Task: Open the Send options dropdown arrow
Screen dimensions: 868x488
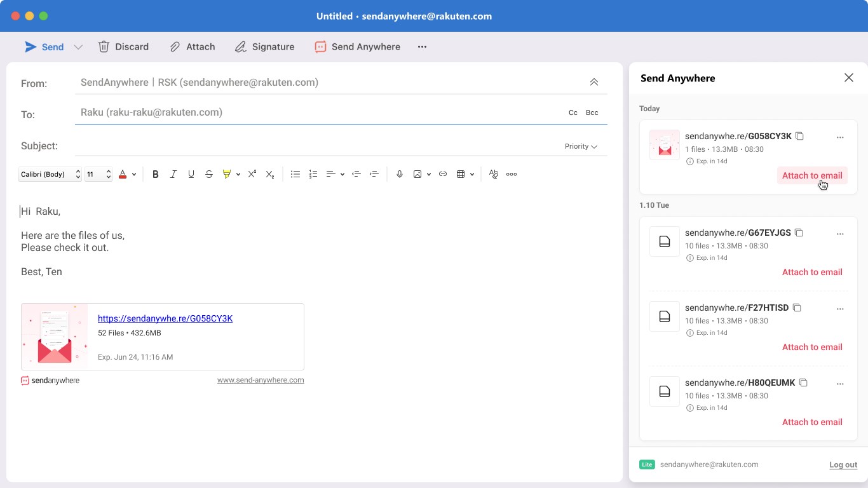Action: click(78, 47)
